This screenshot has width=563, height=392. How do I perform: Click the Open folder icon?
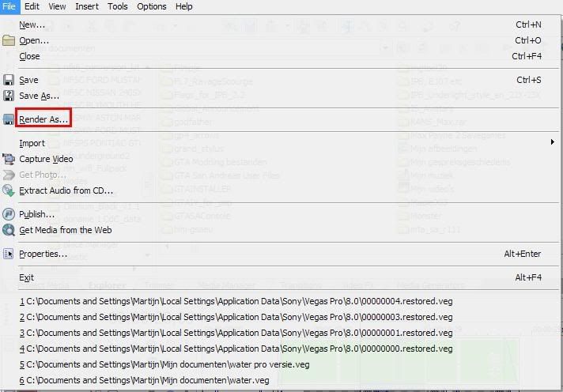(9, 40)
